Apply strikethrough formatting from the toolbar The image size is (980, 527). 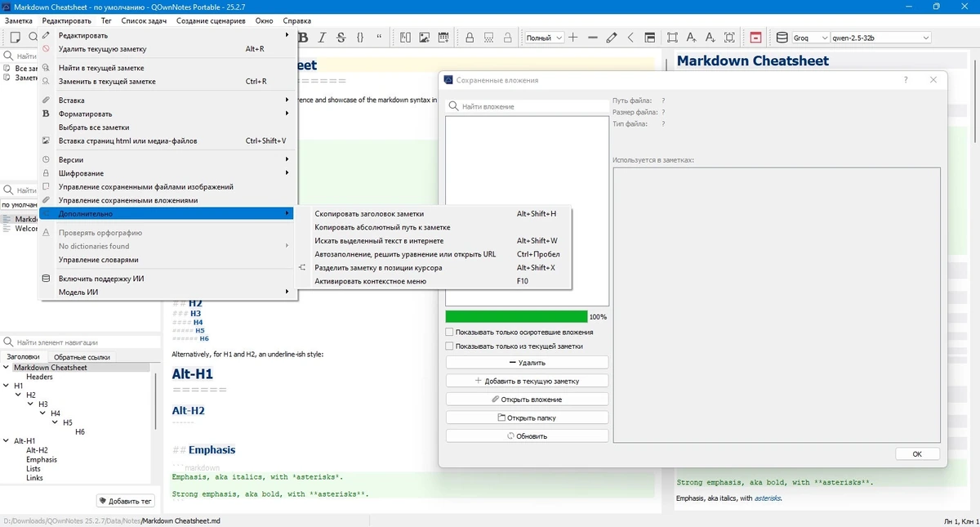pos(341,38)
